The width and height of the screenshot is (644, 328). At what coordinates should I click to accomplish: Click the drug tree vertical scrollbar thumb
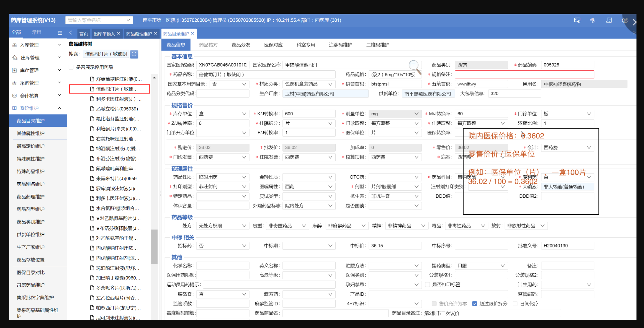(x=154, y=246)
